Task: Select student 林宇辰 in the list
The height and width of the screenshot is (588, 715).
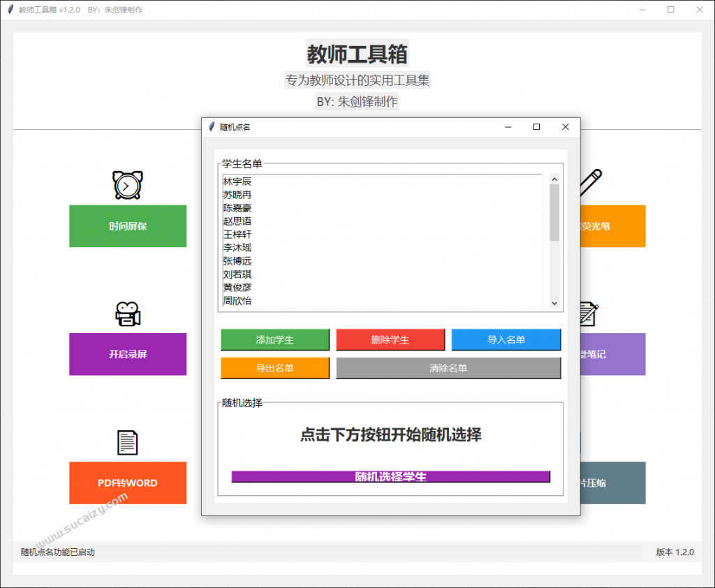Action: (237, 182)
